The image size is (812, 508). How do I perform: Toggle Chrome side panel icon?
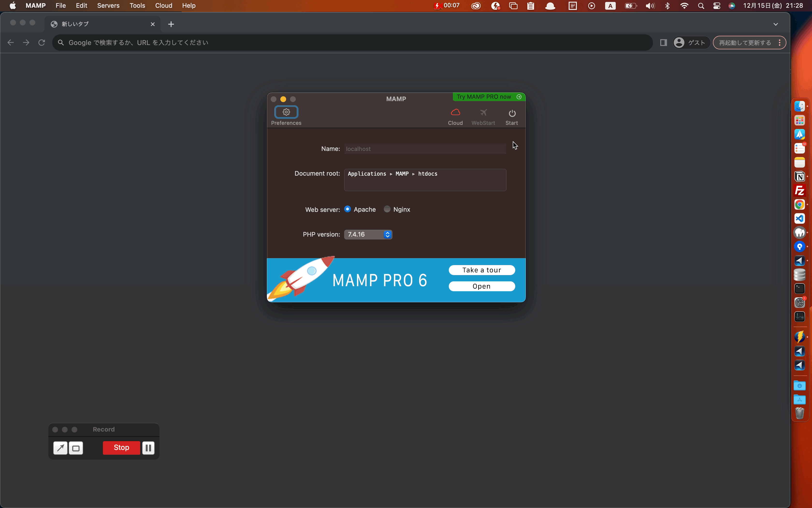coord(663,43)
